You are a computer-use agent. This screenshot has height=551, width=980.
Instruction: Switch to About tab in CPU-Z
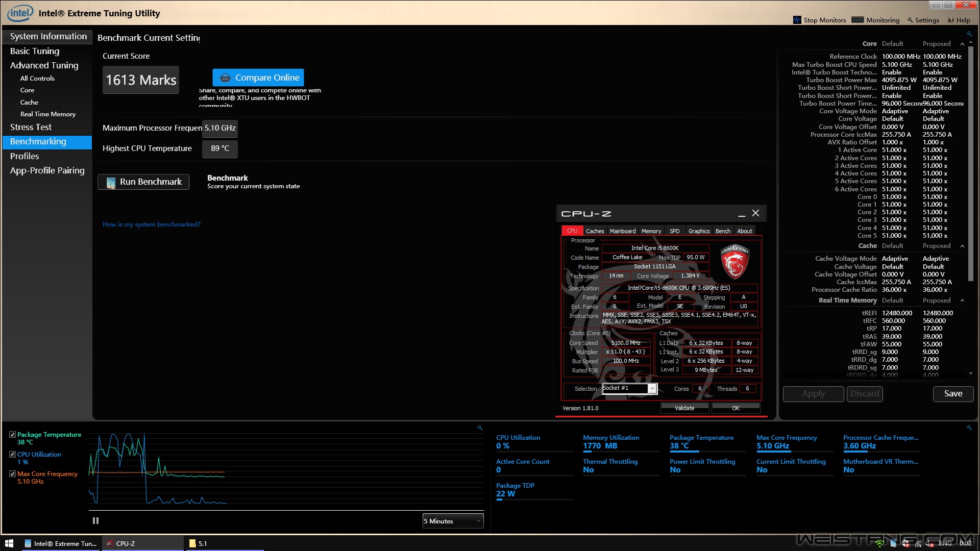click(745, 231)
